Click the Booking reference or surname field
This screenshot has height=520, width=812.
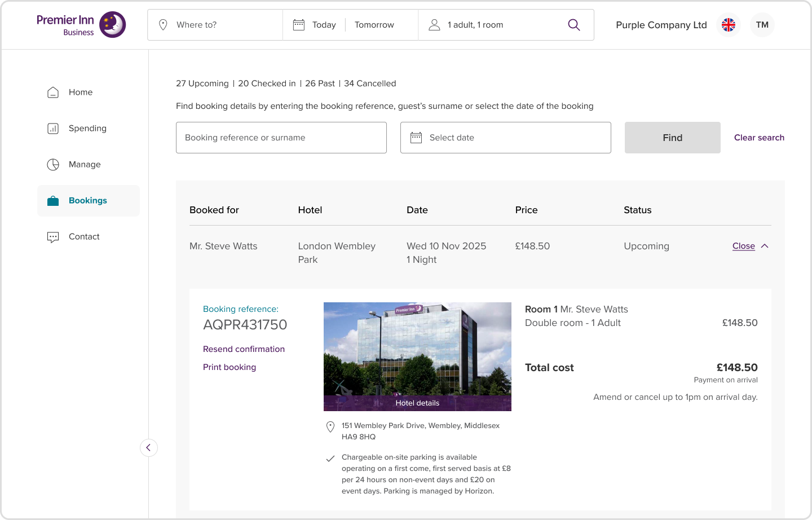point(281,138)
